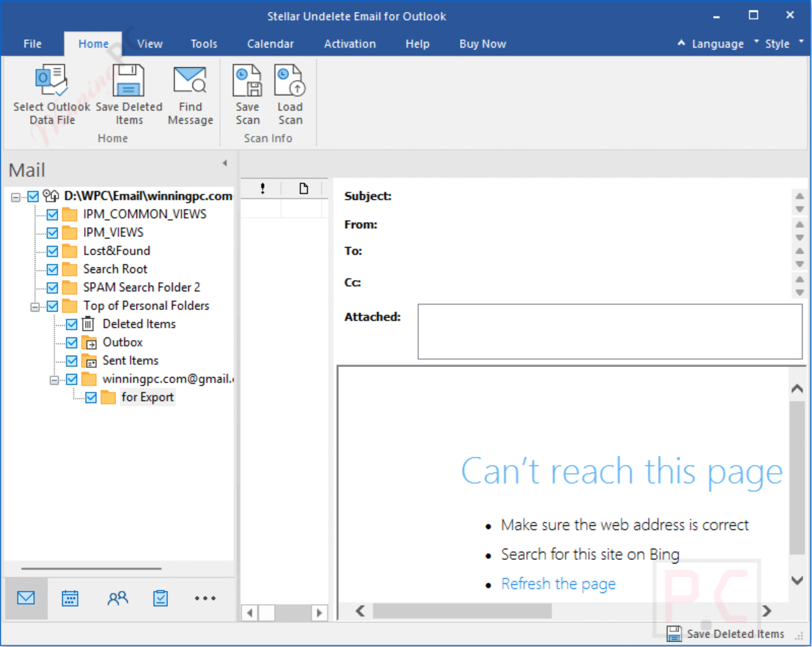Click the Buy Now tab
Image resolution: width=812 pixels, height=647 pixels.
pyautogui.click(x=483, y=44)
